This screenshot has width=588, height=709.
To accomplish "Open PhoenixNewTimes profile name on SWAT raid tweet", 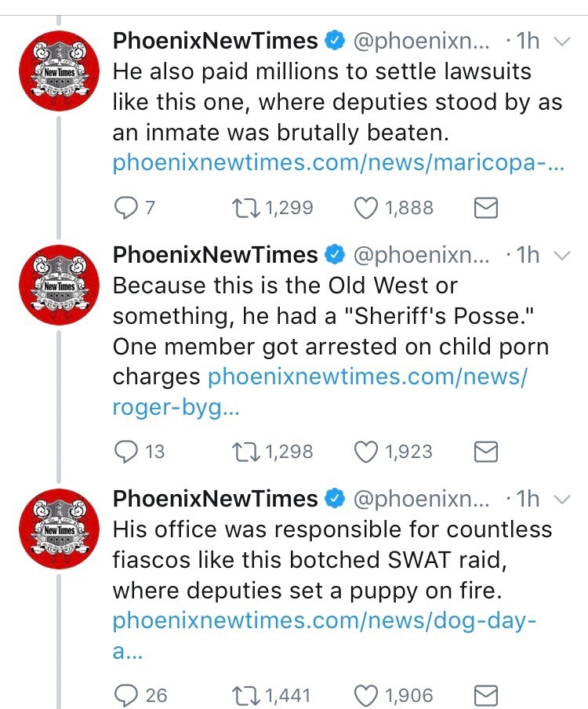I will [x=216, y=498].
